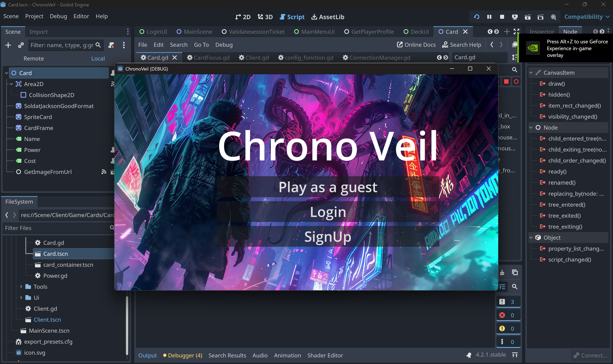Select the SpriteCard node
This screenshot has height=364, width=613.
point(38,117)
